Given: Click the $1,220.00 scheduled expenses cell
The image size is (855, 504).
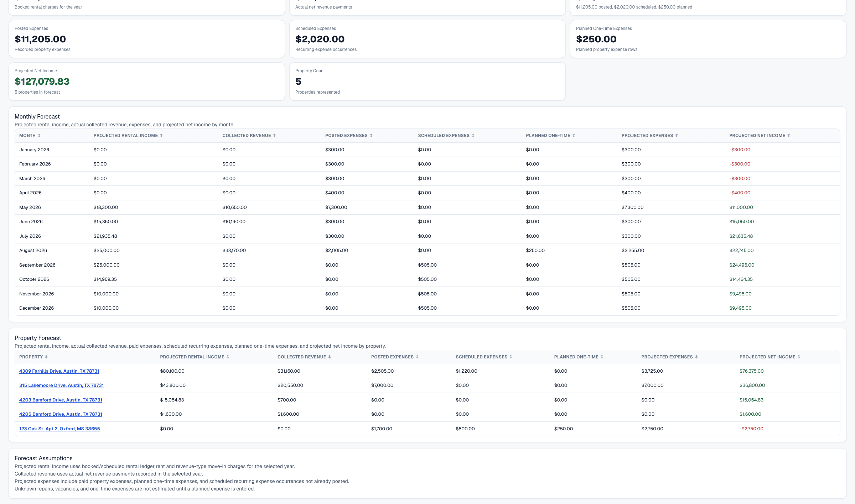Looking at the screenshot, I should (x=466, y=371).
